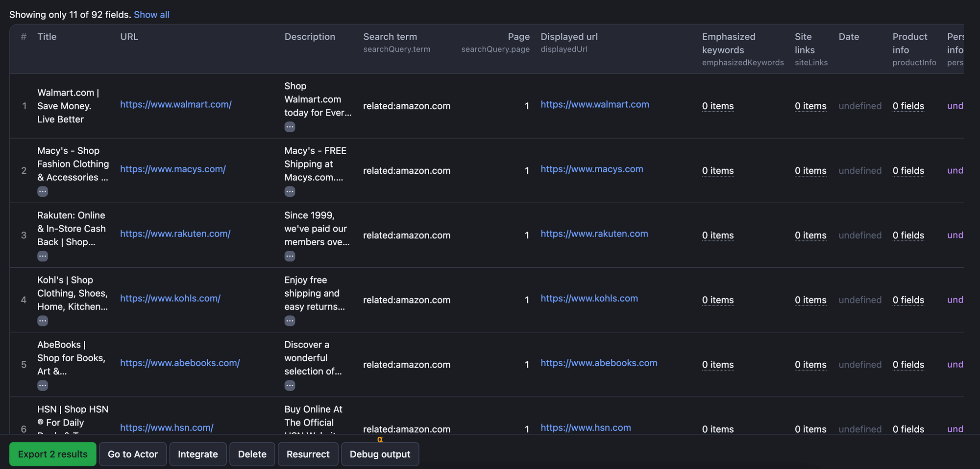
Task: Expand the Rakuten description ellipsis icon
Action: (290, 256)
